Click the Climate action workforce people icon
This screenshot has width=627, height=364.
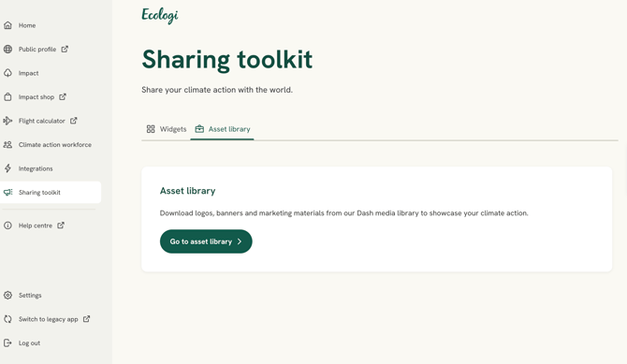pyautogui.click(x=7, y=145)
